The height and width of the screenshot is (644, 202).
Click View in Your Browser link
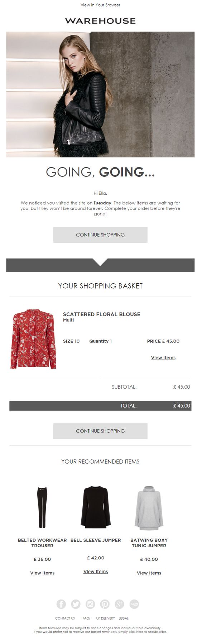[x=100, y=5]
